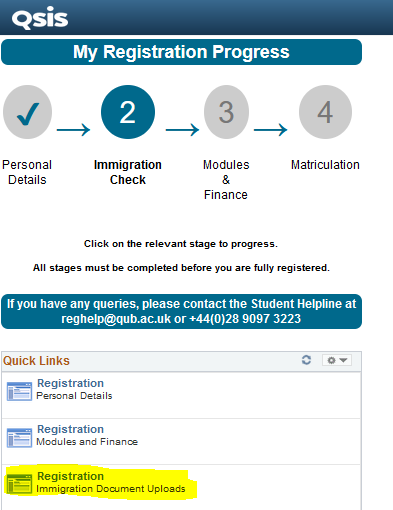393x510 pixels.
Task: Click the Matriculation stage label
Action: pyautogui.click(x=325, y=165)
